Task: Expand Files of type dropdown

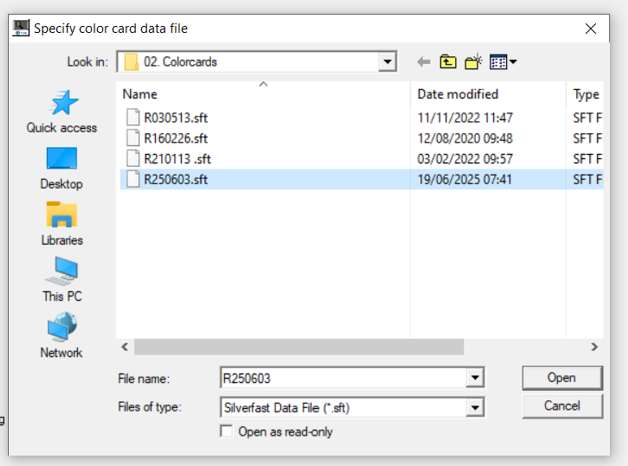Action: pyautogui.click(x=475, y=408)
